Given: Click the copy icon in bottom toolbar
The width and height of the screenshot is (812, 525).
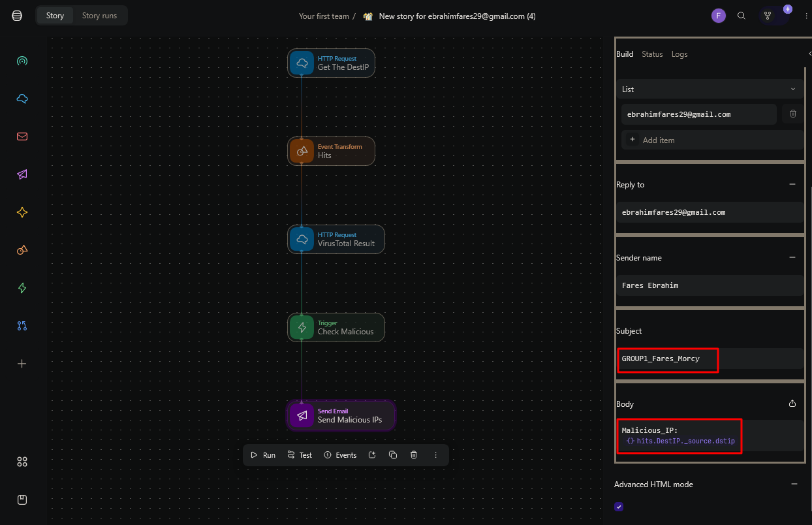Looking at the screenshot, I should pos(393,455).
